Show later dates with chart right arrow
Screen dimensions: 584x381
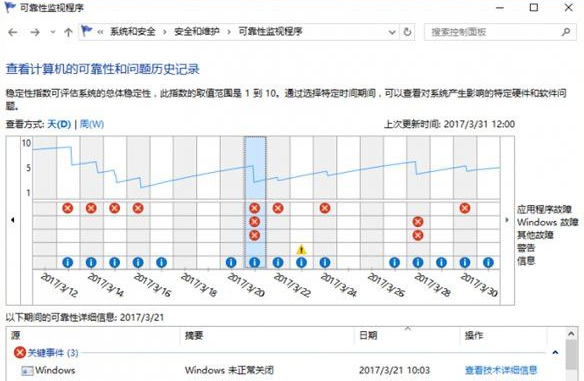[x=507, y=220]
